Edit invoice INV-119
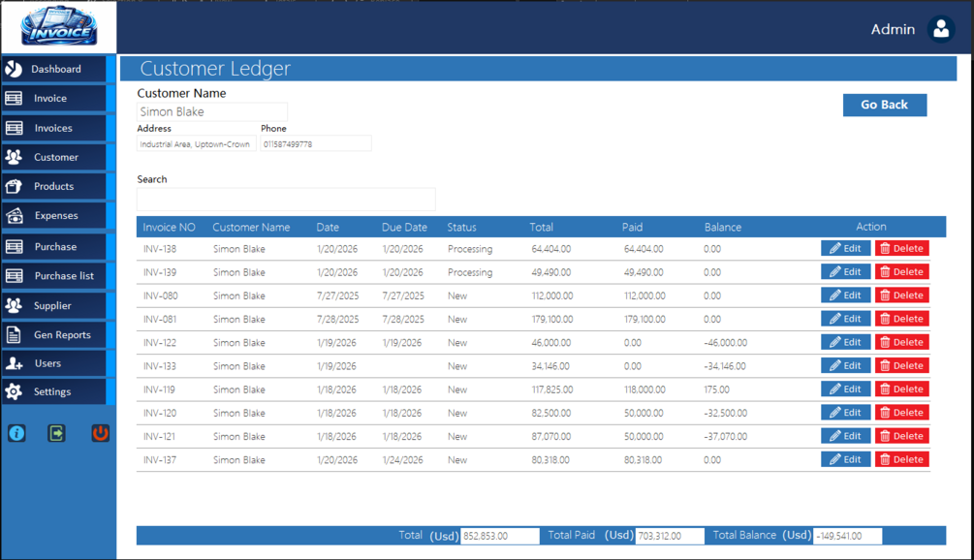 [x=845, y=389]
